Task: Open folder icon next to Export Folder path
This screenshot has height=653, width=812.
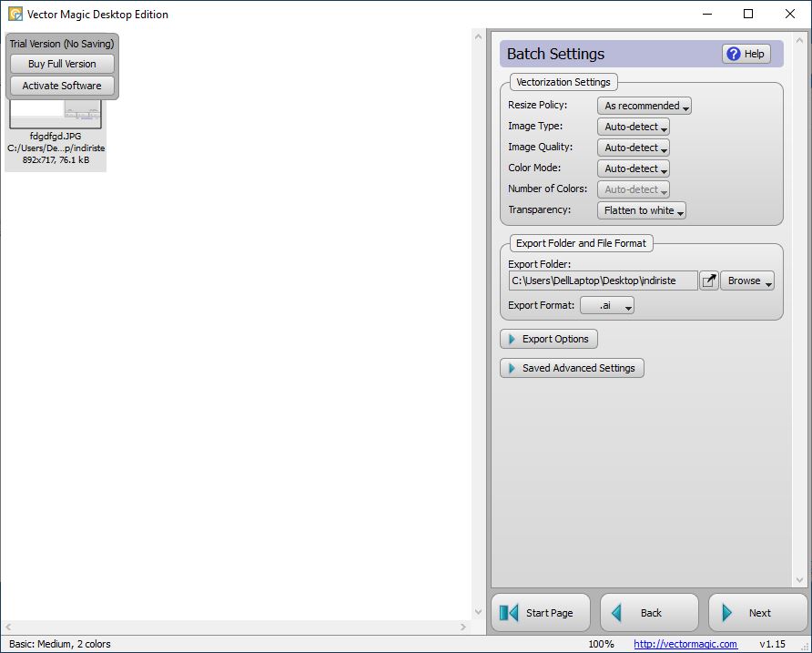Action: (x=709, y=281)
